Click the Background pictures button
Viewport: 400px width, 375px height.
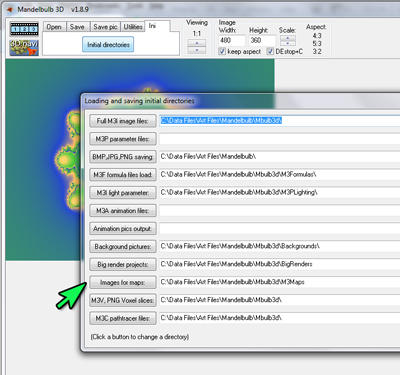point(123,247)
